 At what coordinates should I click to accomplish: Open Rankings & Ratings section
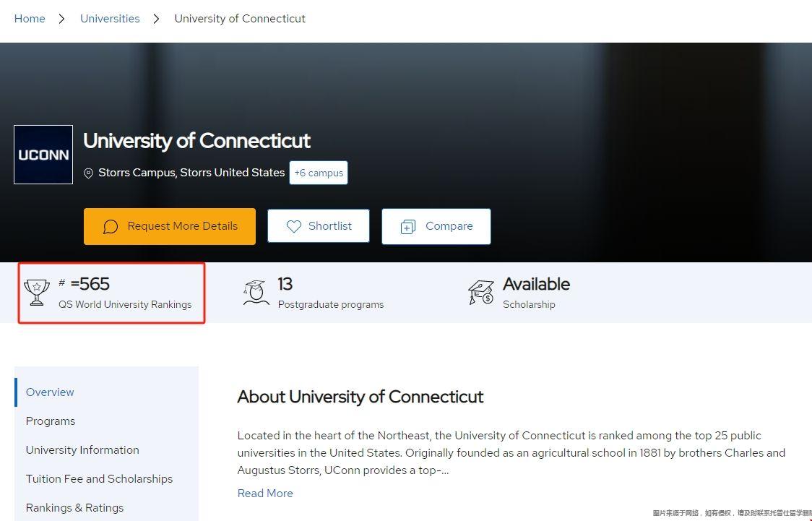(x=74, y=508)
